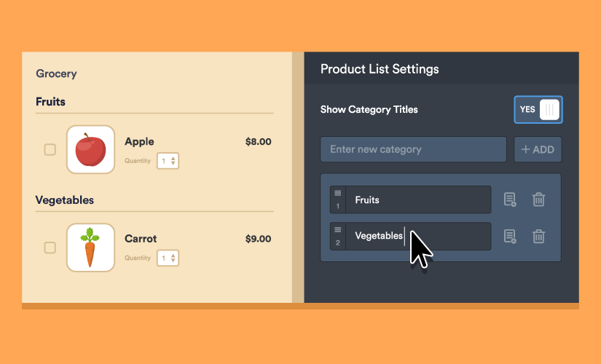Open the Carrot quantity selector
This screenshot has height=364, width=601.
pos(168,258)
